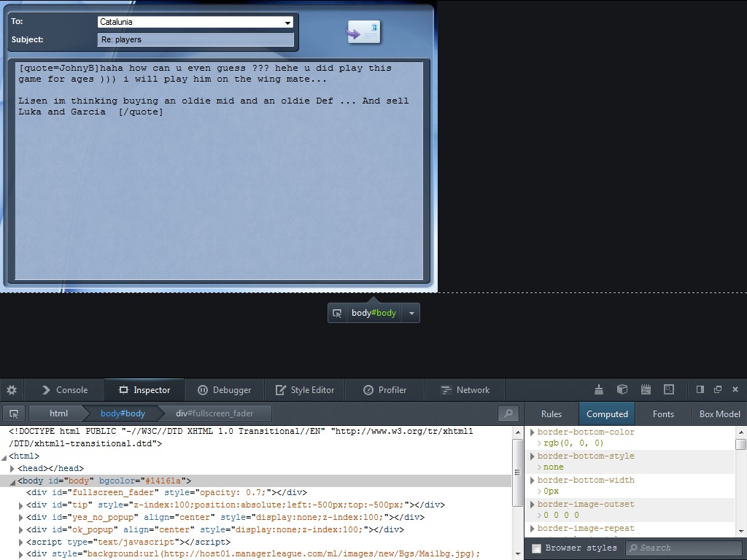Viewport: 747px width, 560px height.
Task: Click the 0 0 0 0 outset value
Action: [x=561, y=516]
